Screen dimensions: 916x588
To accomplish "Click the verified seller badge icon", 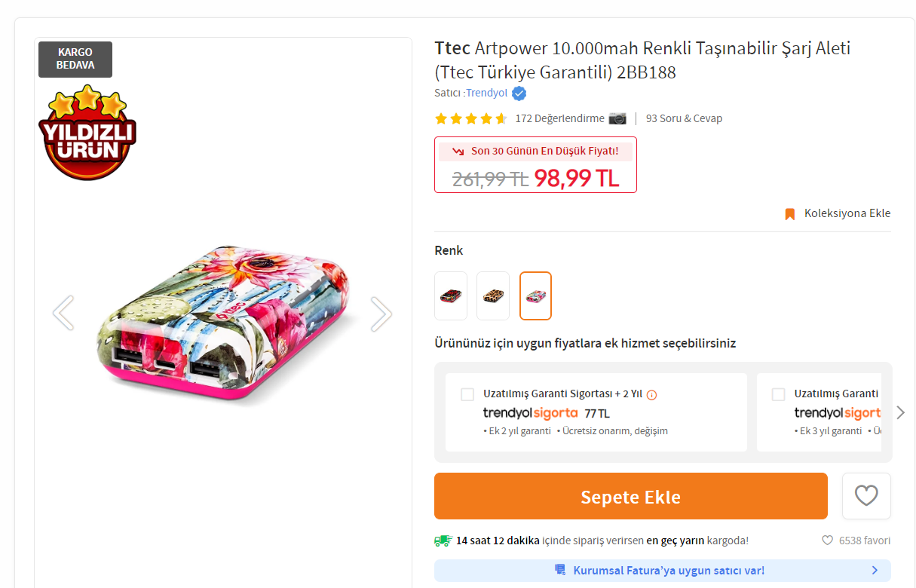I will pos(519,93).
